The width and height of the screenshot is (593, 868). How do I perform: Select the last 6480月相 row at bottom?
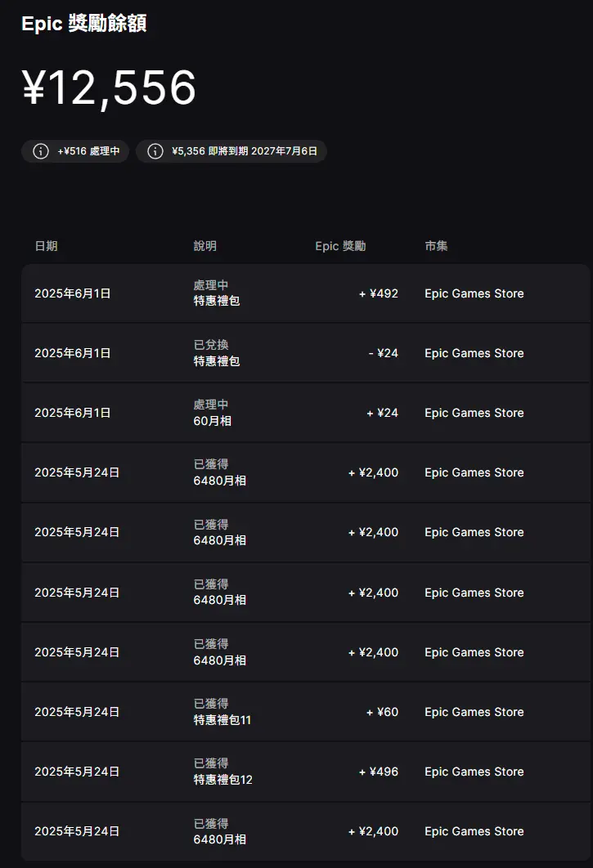305,831
